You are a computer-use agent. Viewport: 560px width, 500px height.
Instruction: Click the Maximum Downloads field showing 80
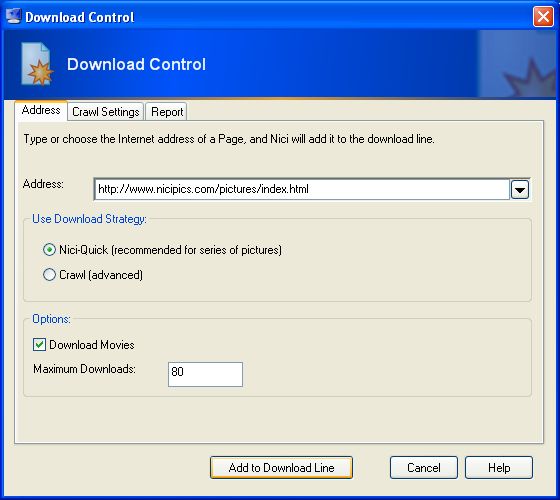pos(205,374)
